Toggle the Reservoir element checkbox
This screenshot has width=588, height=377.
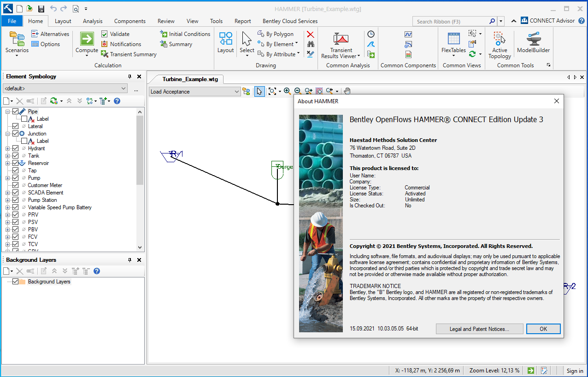(16, 163)
